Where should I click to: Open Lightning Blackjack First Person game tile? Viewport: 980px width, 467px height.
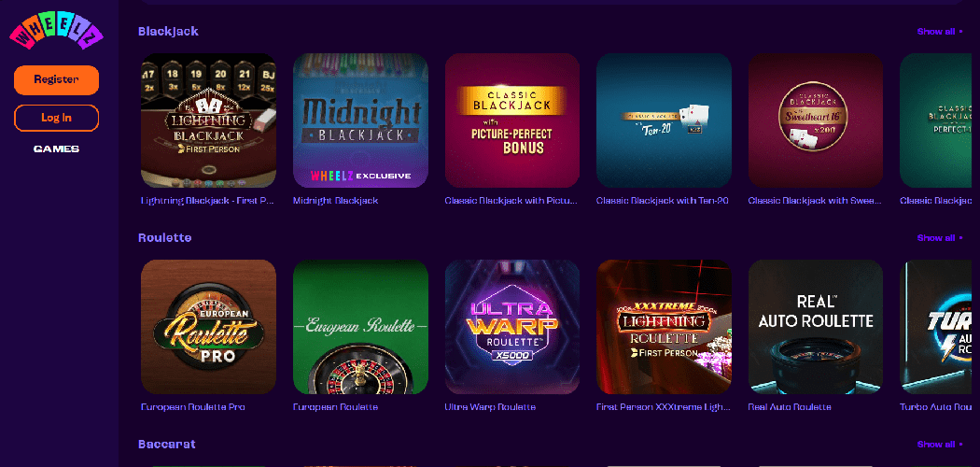(x=209, y=120)
